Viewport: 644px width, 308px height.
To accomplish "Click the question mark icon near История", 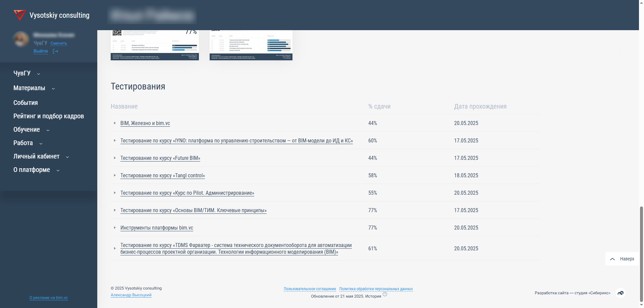I will tap(385, 294).
